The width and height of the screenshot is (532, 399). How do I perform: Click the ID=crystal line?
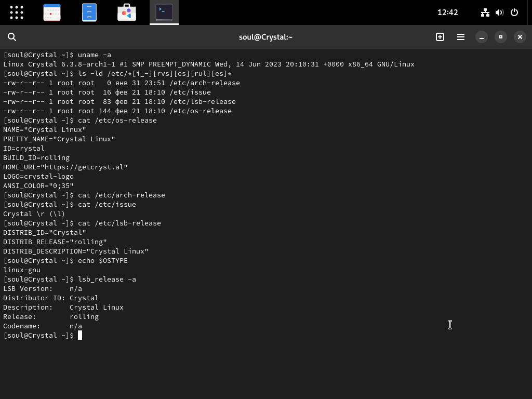(24, 148)
